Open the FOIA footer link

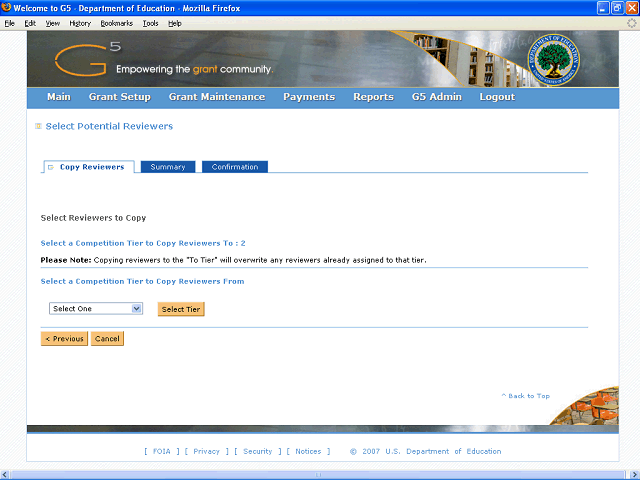click(162, 451)
